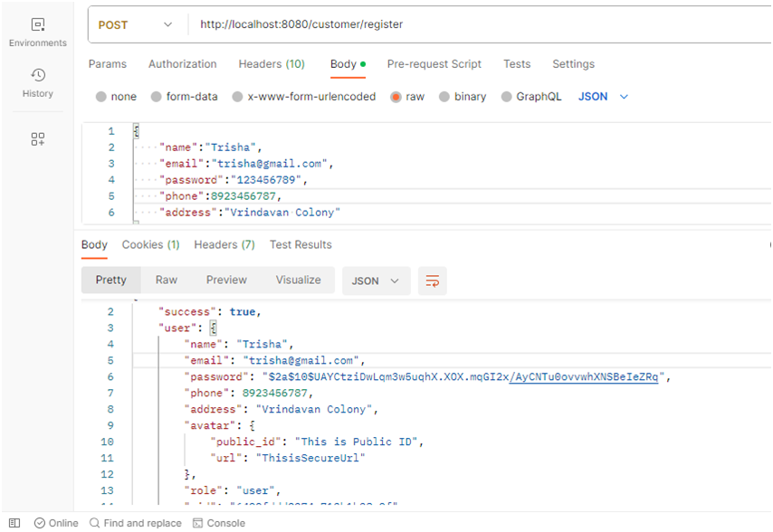Open the Environments sidebar panel
Screen dimensions: 773x532
[x=37, y=30]
